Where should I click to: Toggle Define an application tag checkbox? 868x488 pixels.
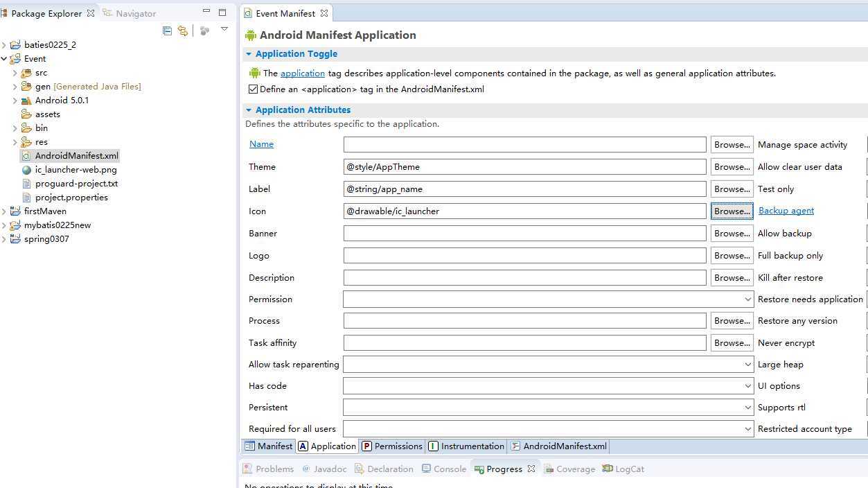(253, 89)
